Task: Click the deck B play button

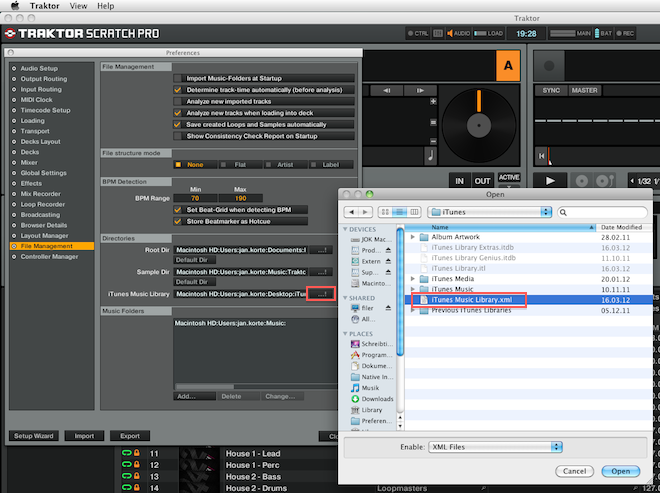Action: (550, 181)
